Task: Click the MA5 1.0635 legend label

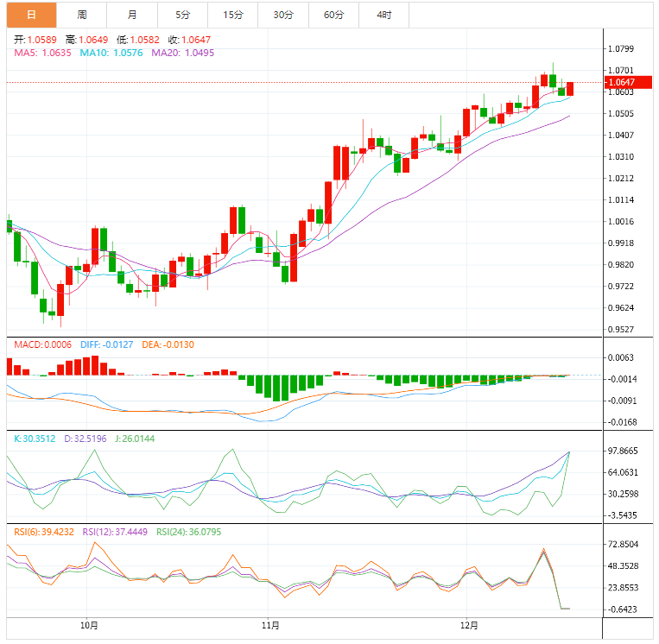Action: 43,53
